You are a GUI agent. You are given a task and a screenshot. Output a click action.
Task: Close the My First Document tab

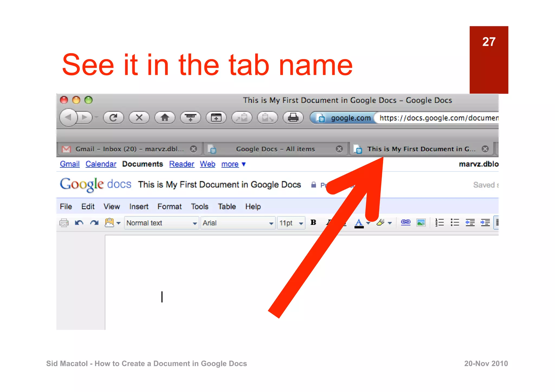click(x=485, y=149)
